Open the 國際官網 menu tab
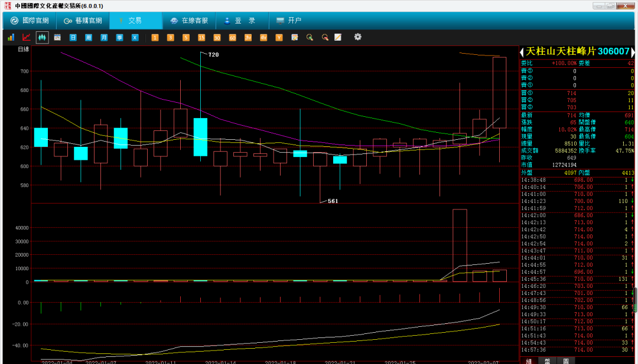The width and height of the screenshot is (638, 364). coord(30,20)
